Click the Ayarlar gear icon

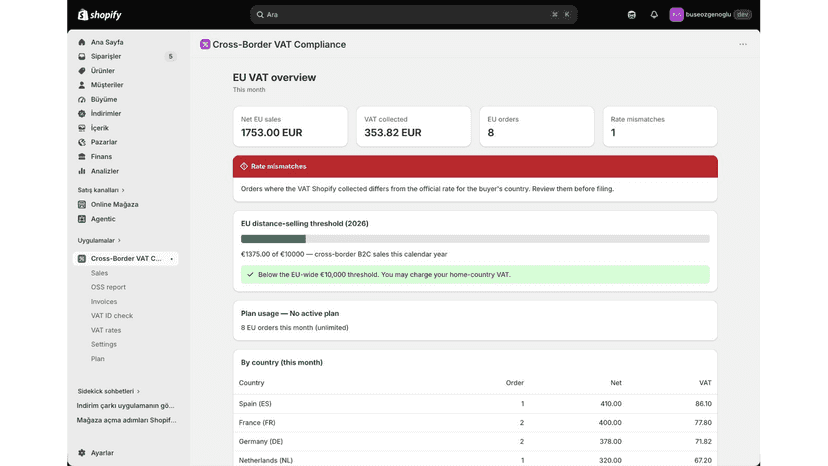[x=82, y=453]
